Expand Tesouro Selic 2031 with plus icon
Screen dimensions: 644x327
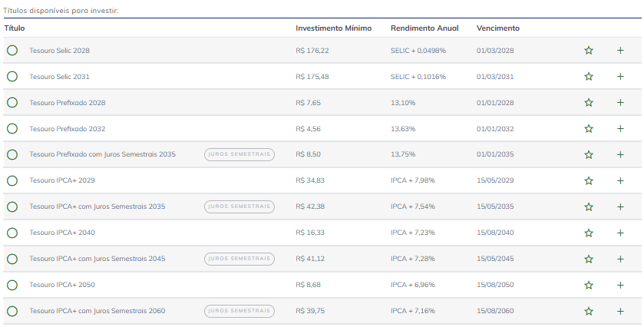coord(620,77)
